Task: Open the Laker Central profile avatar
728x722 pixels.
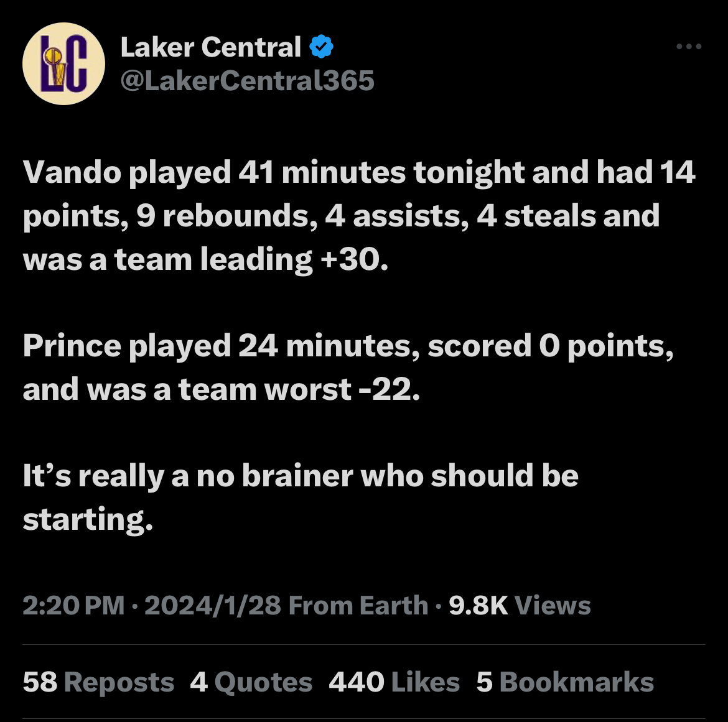Action: click(63, 63)
